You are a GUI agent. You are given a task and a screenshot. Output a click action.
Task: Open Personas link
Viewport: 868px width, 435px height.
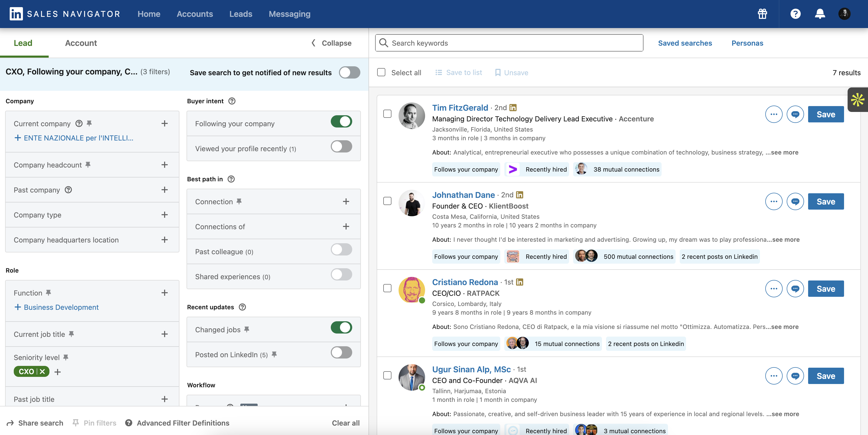pos(747,43)
